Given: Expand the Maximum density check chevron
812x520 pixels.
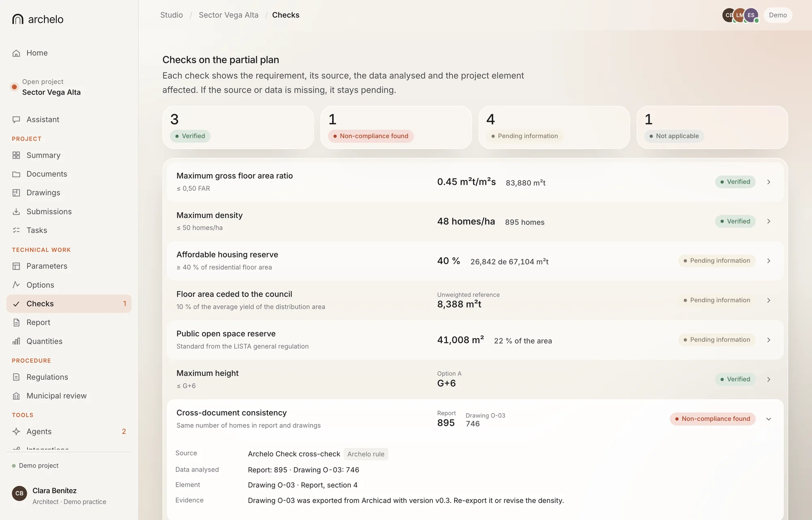Looking at the screenshot, I should tap(769, 221).
